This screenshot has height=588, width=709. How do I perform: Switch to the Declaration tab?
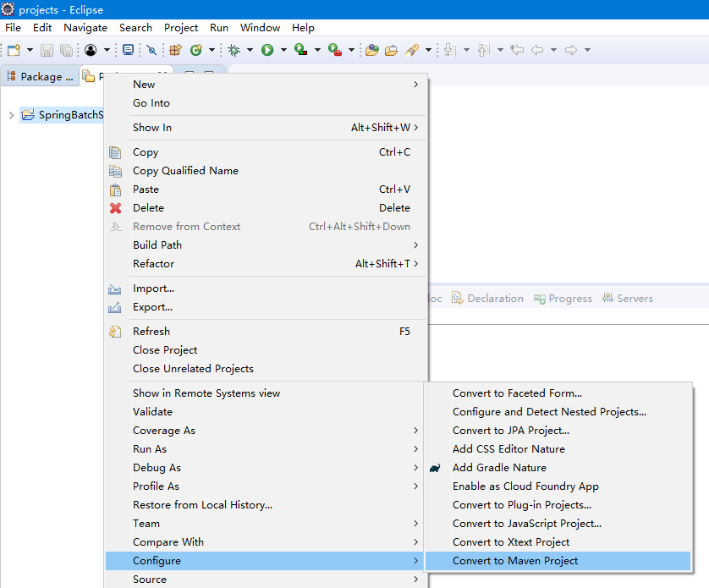pos(488,299)
